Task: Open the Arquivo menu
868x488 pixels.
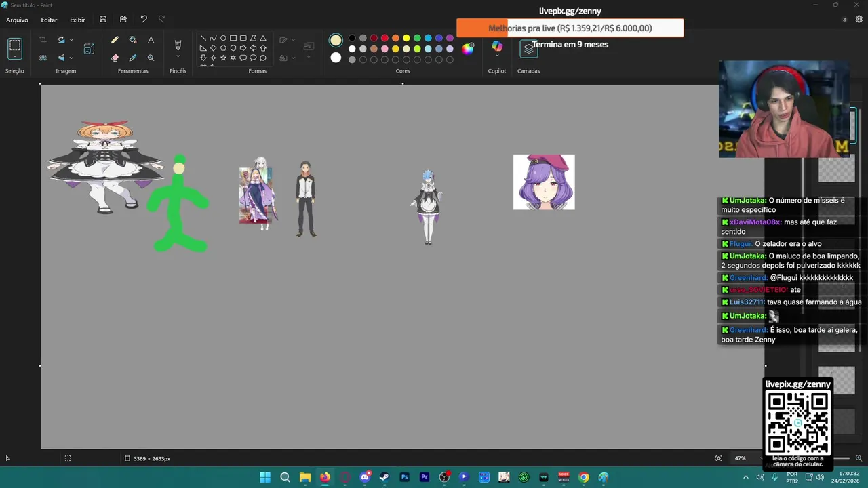Action: (17, 20)
